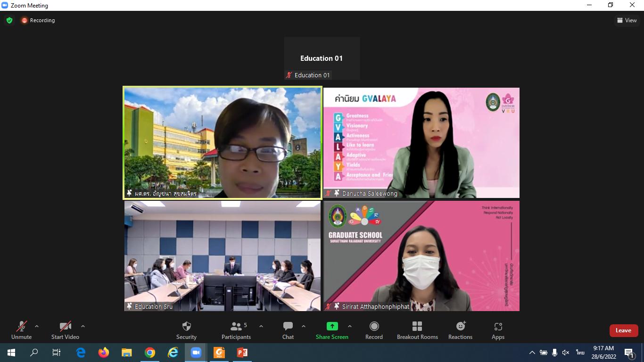This screenshot has height=362, width=644.
Task: Click muted mic icon beside Education 01 label
Action: (x=289, y=75)
